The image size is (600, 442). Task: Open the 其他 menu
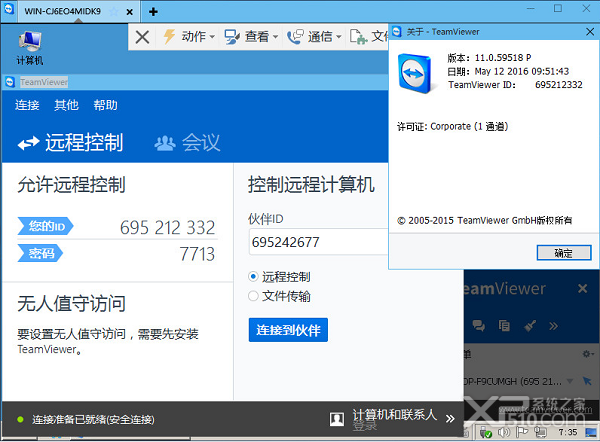pos(66,105)
